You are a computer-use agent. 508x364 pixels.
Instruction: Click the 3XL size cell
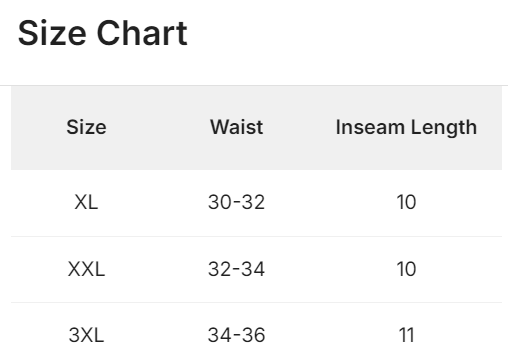[86, 335]
